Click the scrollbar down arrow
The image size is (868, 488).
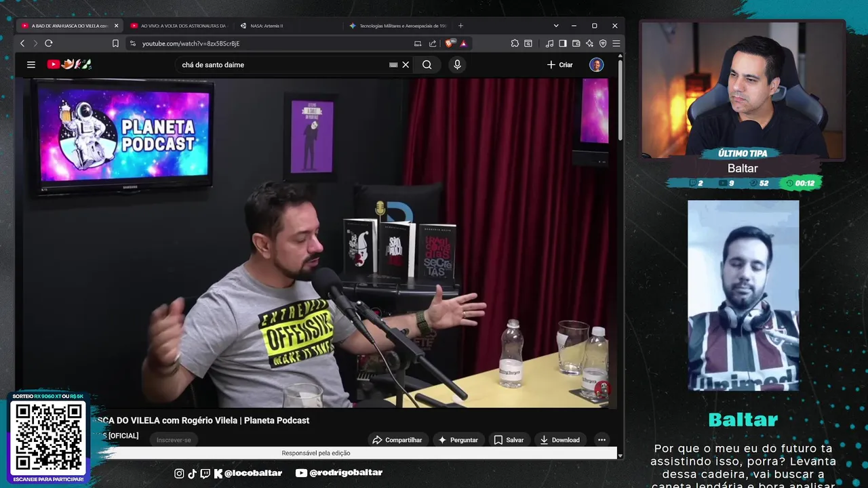(620, 455)
